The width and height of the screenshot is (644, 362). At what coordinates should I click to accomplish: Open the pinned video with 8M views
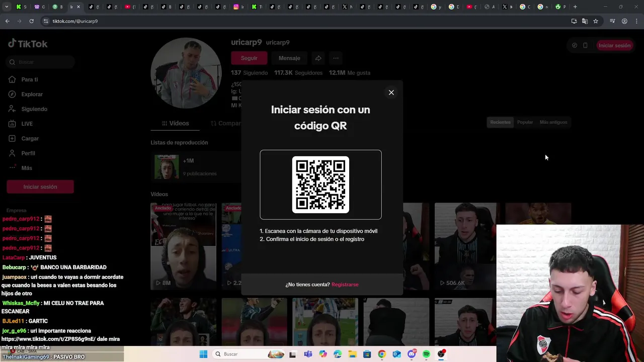(183, 246)
